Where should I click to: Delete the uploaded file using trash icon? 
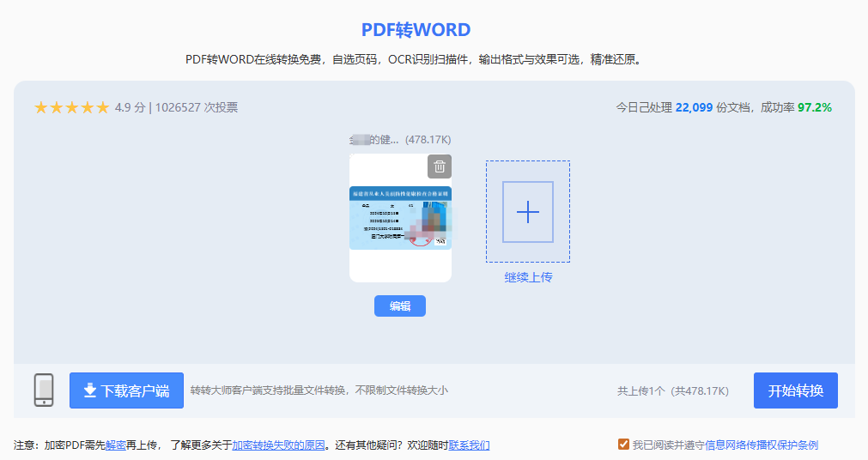(x=440, y=166)
